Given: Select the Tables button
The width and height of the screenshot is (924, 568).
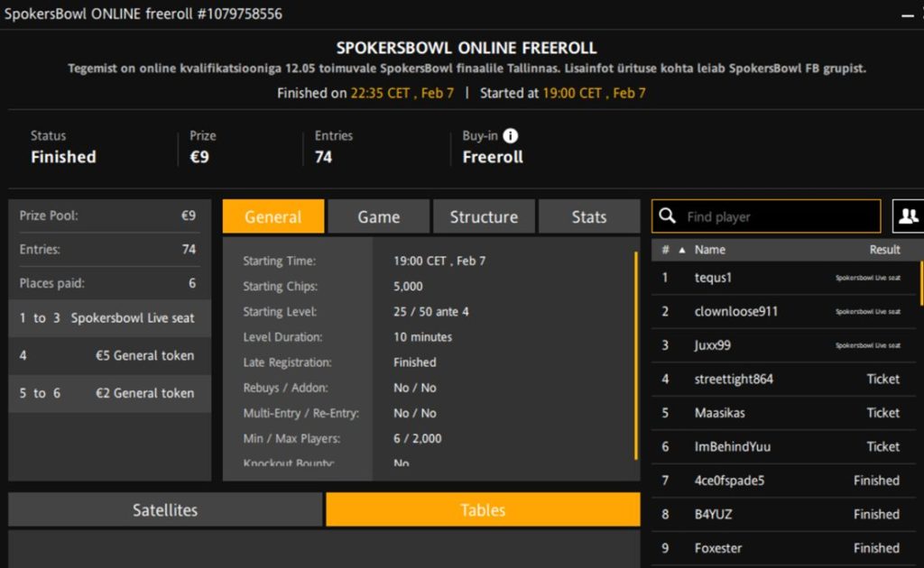Looking at the screenshot, I should point(483,509).
